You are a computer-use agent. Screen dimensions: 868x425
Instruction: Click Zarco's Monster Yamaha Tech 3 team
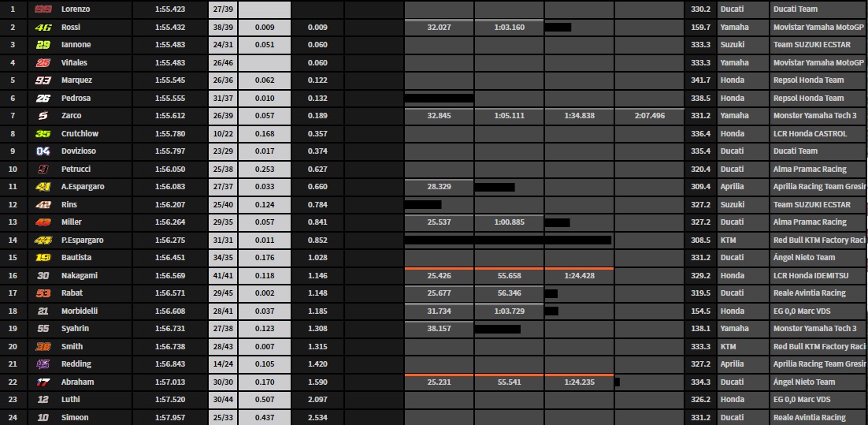[x=815, y=116]
